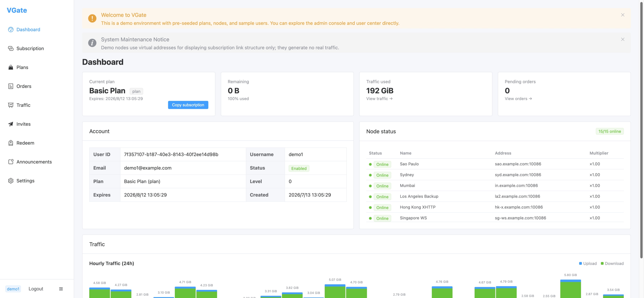This screenshot has height=298, width=644.
Task: Click the Sydney node name
Action: (407, 175)
